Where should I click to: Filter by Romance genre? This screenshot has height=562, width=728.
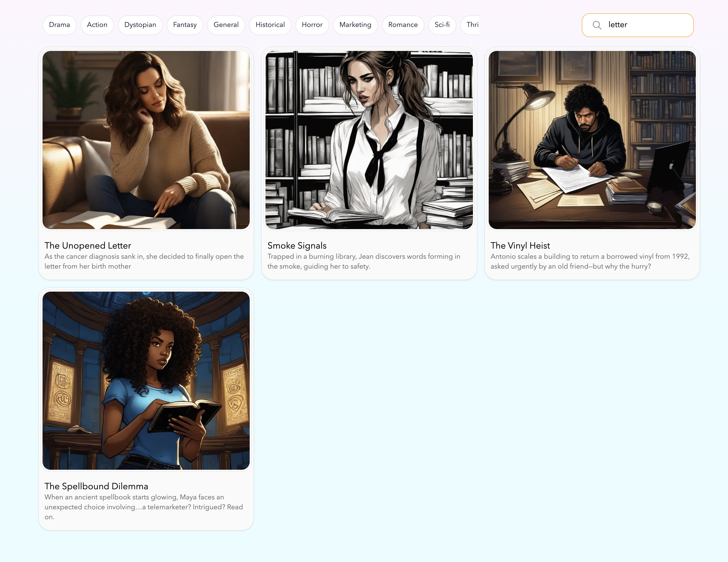point(403,25)
